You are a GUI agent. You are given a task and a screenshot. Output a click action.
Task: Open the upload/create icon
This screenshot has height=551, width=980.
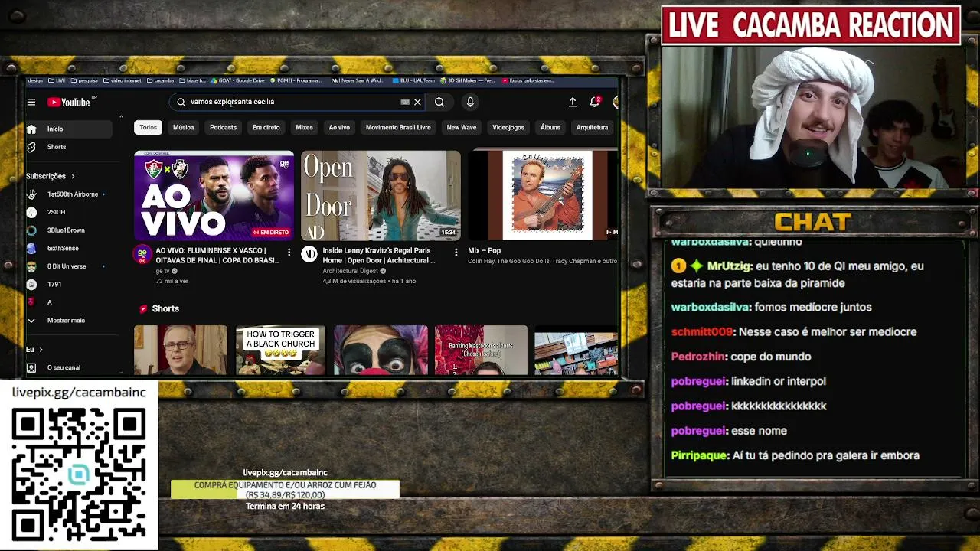(572, 102)
